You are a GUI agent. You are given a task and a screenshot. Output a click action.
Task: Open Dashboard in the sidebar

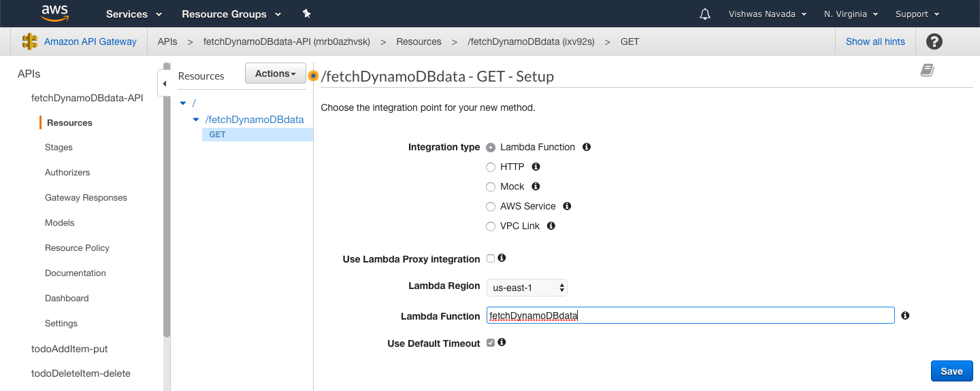[67, 299]
